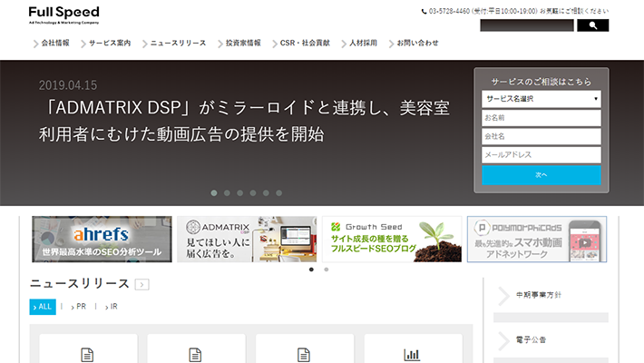Click the date 2019.04.15
The height and width of the screenshot is (363, 644).
(68, 85)
